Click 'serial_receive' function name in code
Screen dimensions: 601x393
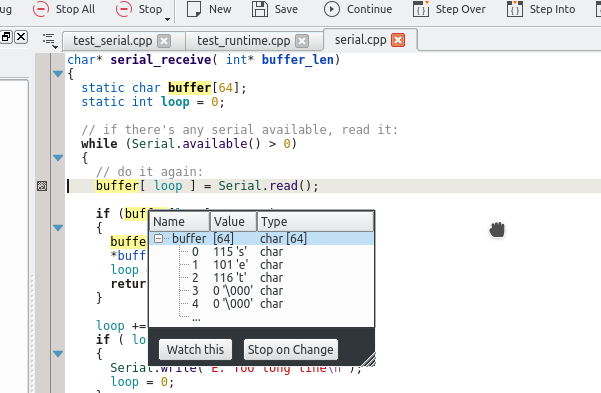pyautogui.click(x=161, y=60)
